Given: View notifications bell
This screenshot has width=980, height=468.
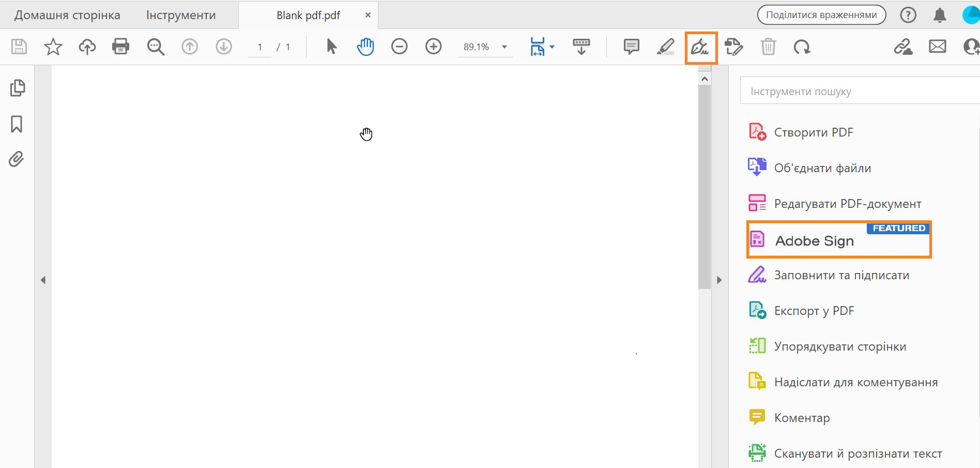Looking at the screenshot, I should (x=940, y=16).
